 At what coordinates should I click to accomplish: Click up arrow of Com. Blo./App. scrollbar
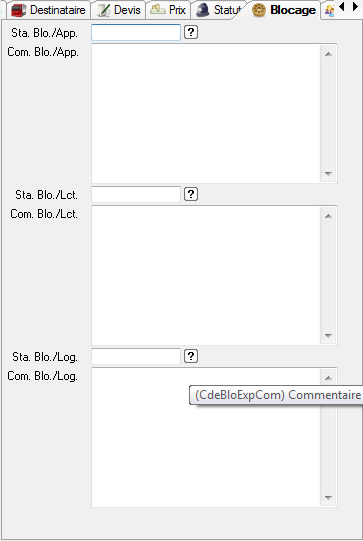click(328, 54)
